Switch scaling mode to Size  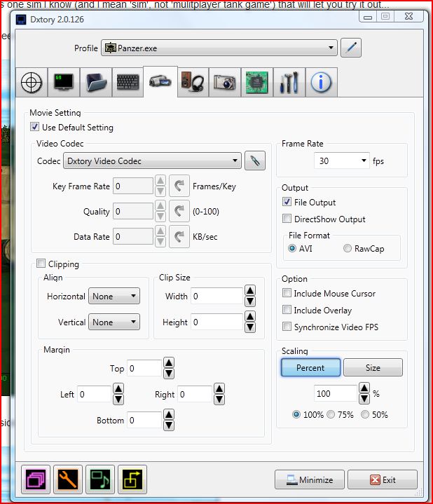click(373, 367)
